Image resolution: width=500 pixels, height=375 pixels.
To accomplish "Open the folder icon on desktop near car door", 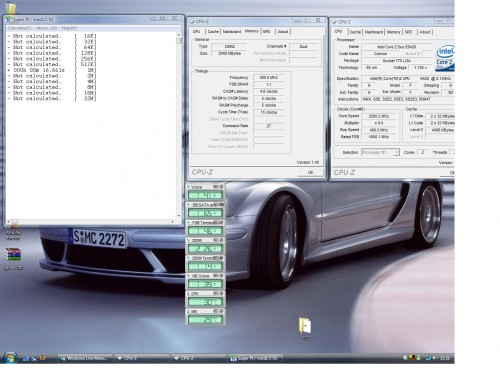I will tap(305, 326).
